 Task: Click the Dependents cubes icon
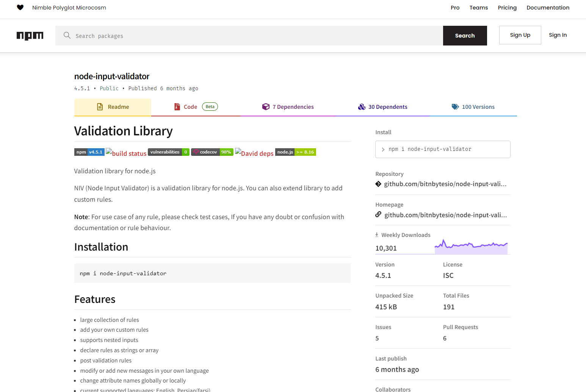click(x=362, y=107)
